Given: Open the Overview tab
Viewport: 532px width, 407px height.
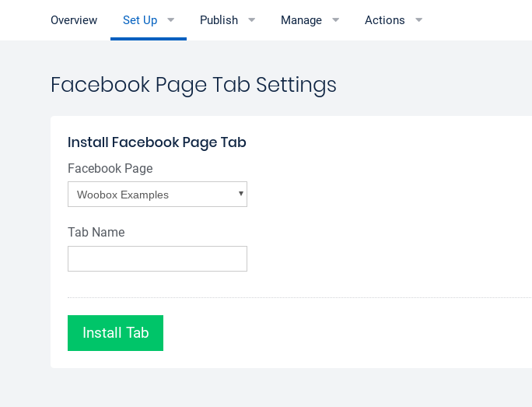Looking at the screenshot, I should tap(74, 20).
